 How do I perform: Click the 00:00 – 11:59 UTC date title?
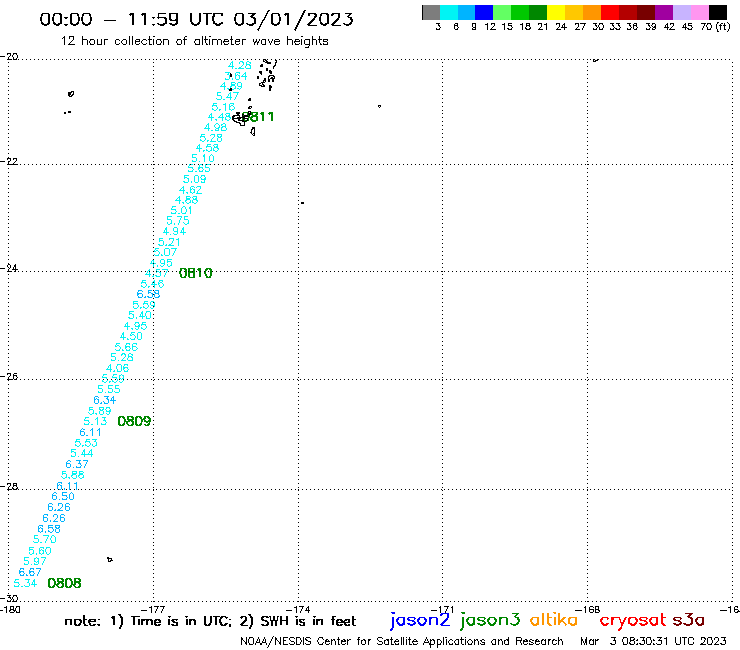click(196, 20)
